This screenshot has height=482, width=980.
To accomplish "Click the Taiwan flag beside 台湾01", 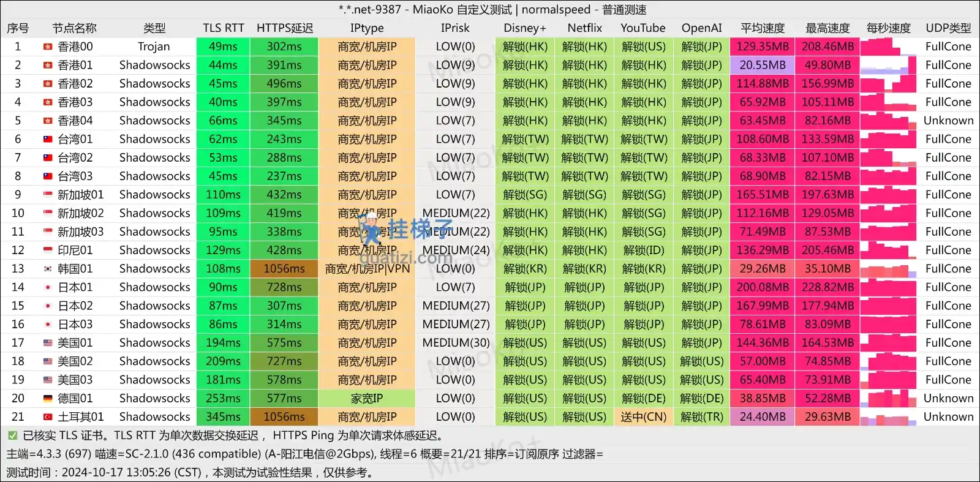I will point(48,139).
